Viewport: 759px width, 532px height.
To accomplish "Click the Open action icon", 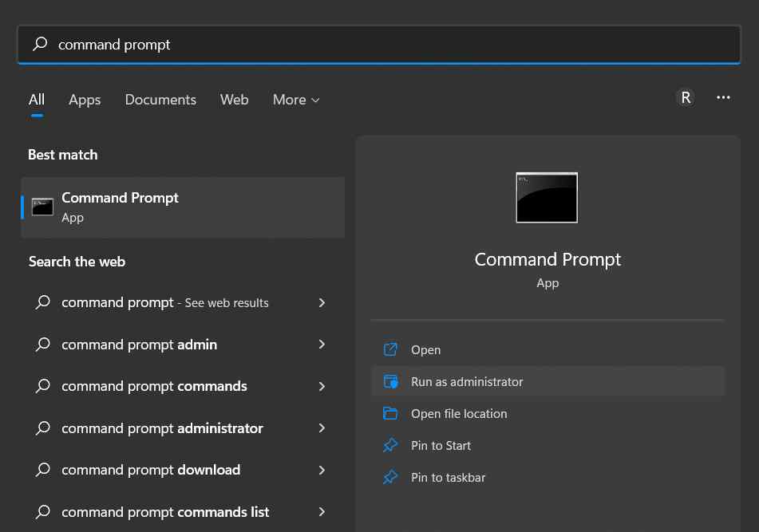I will pyautogui.click(x=390, y=349).
